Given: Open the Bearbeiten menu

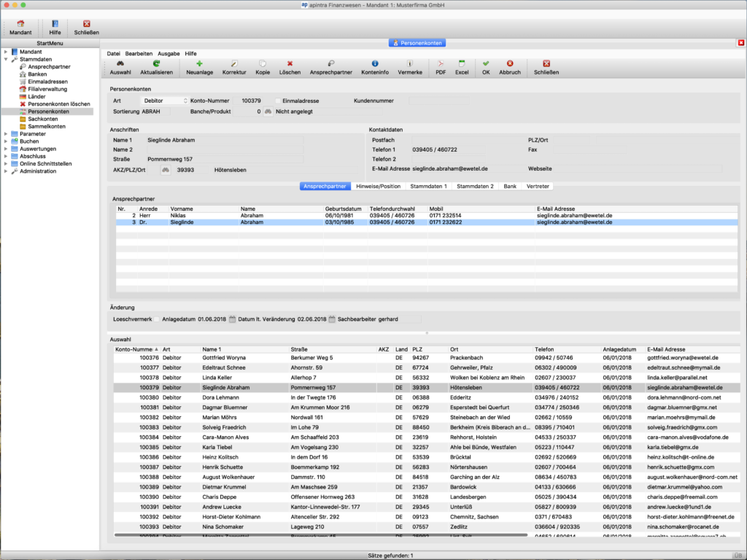Looking at the screenshot, I should tap(139, 53).
